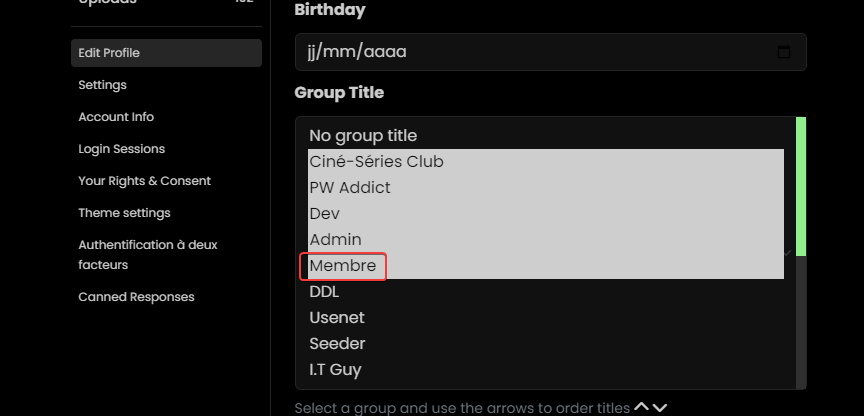
Task: Open Your Rights & Consent page
Action: pyautogui.click(x=144, y=181)
